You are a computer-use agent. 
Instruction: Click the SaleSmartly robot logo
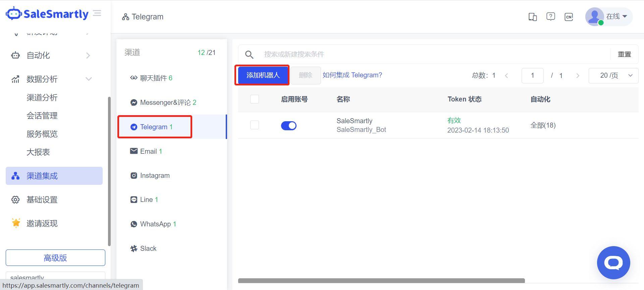14,13
